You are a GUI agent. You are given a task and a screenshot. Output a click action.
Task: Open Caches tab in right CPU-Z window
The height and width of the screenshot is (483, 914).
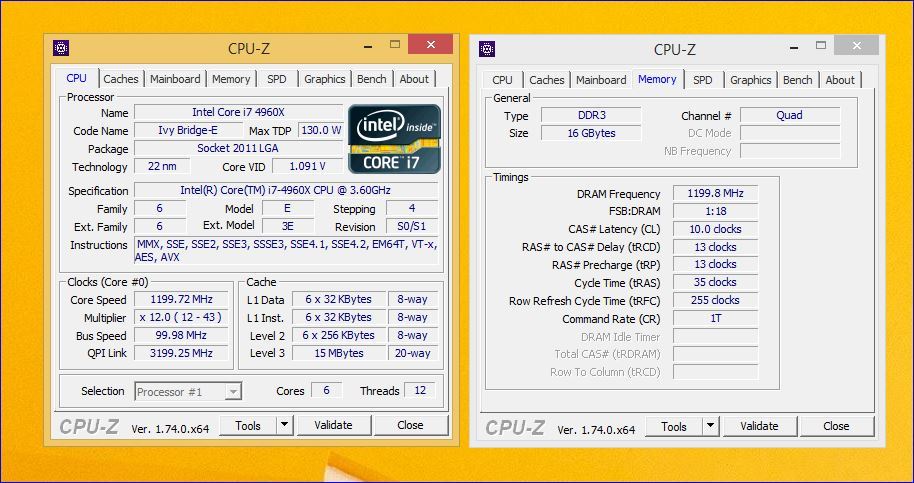pos(547,80)
